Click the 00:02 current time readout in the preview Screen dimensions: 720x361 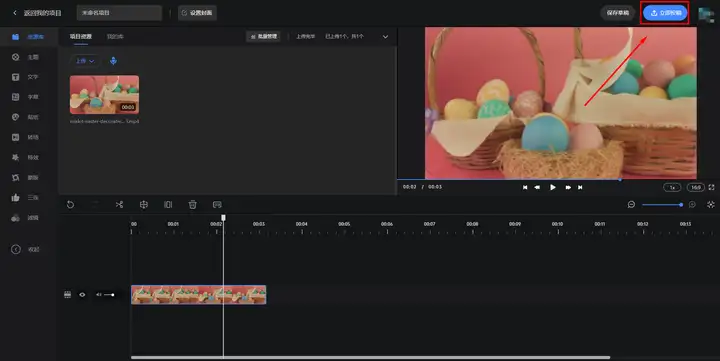(410, 187)
